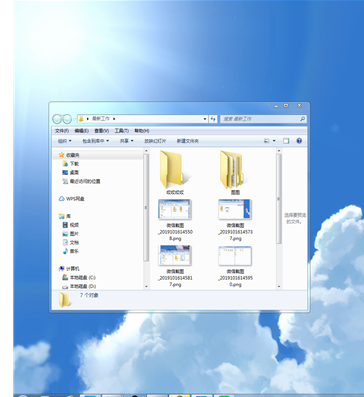This screenshot has width=364, height=397.
Task: Open the 文档 library
Action: tap(71, 242)
